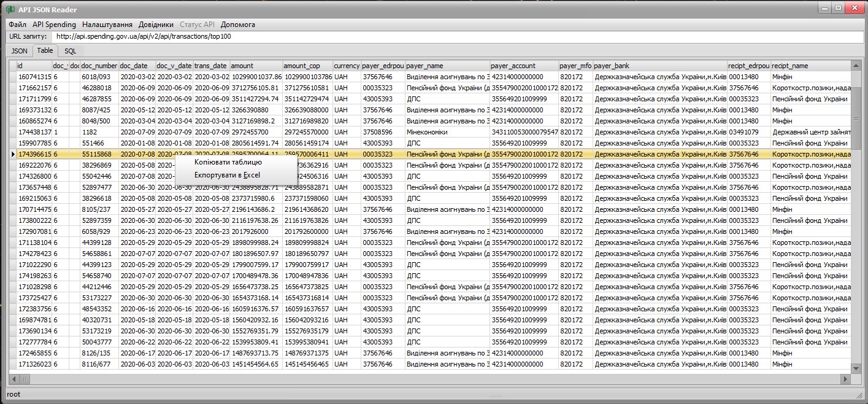Click the vertical scrollbar down arrow

click(857, 368)
